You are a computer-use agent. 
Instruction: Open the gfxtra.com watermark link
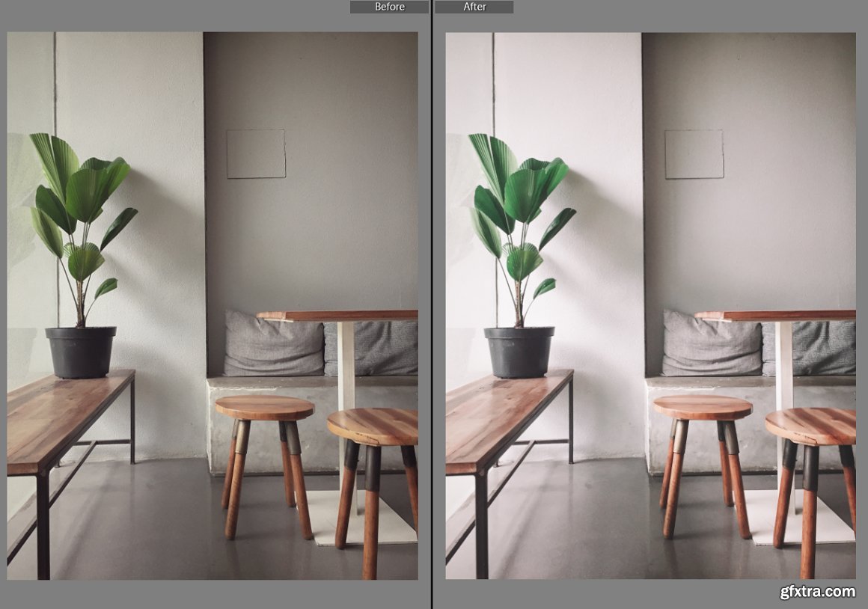[817, 591]
